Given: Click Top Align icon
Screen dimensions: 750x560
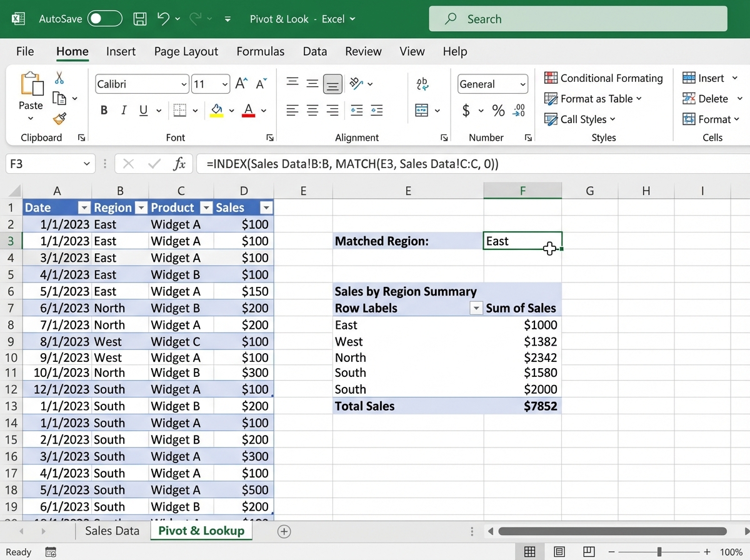Looking at the screenshot, I should [x=292, y=82].
